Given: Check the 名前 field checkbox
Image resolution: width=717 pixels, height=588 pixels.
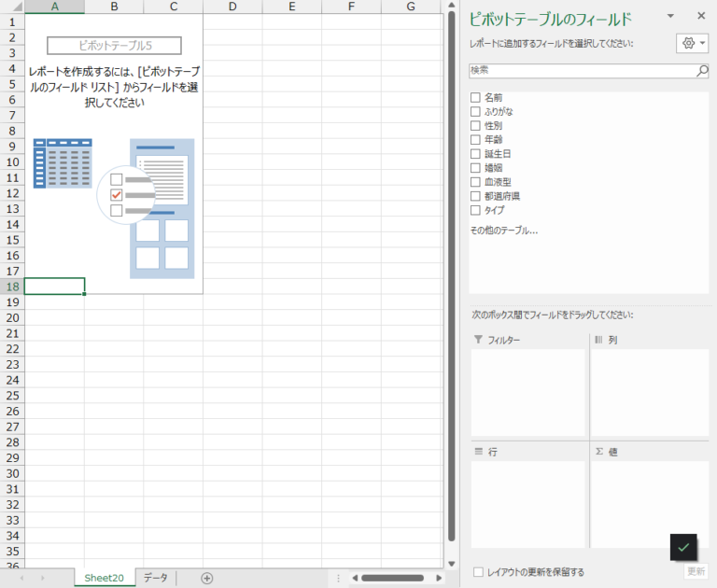Looking at the screenshot, I should click(x=475, y=97).
